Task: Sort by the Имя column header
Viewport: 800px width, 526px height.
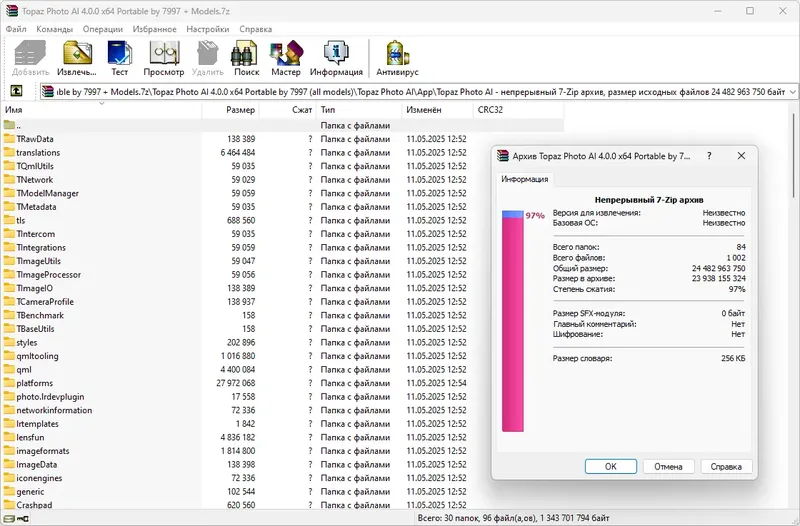Action: click(x=102, y=110)
